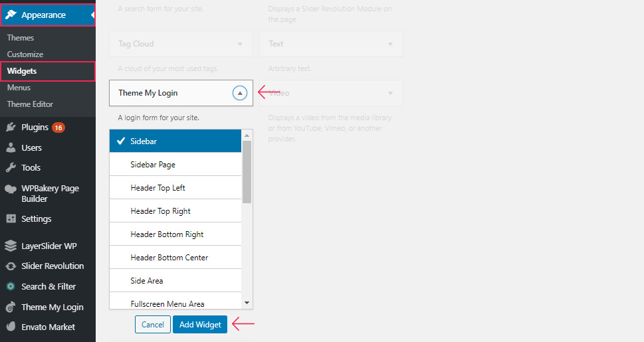The image size is (644, 342).
Task: Open the Tools menu label
Action: [x=31, y=167]
